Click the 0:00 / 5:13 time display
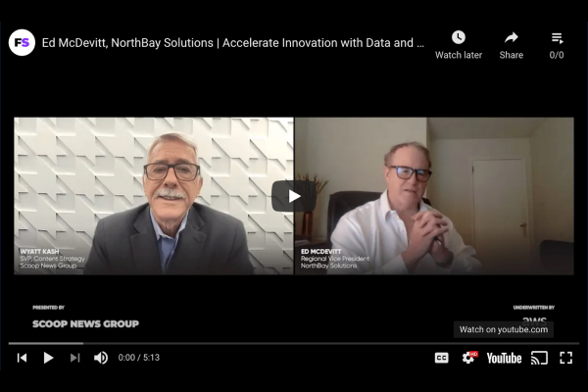The width and height of the screenshot is (588, 392). click(x=139, y=358)
